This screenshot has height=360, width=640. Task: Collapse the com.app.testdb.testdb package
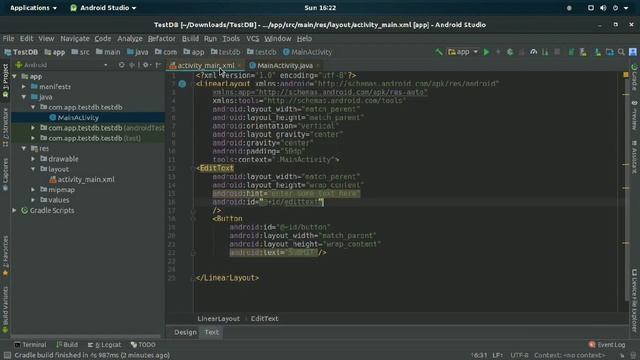click(x=33, y=107)
